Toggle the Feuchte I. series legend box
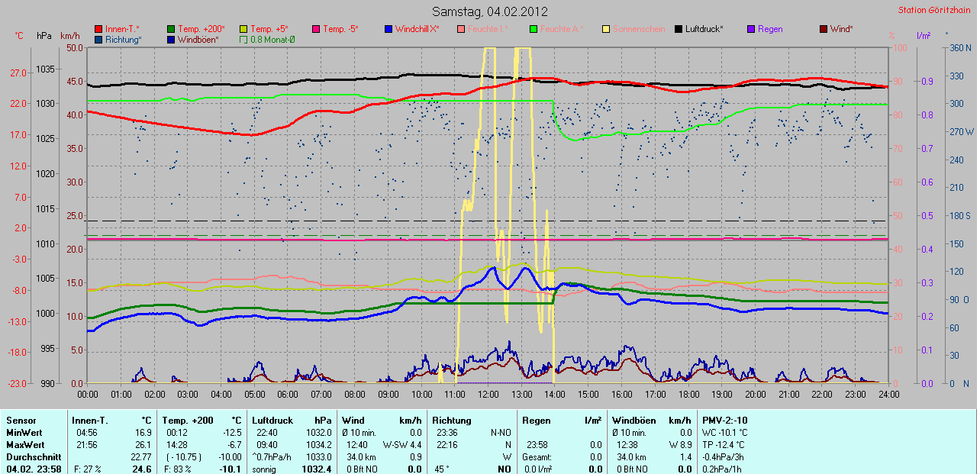Viewport: 980px width, 474px height. tap(461, 29)
